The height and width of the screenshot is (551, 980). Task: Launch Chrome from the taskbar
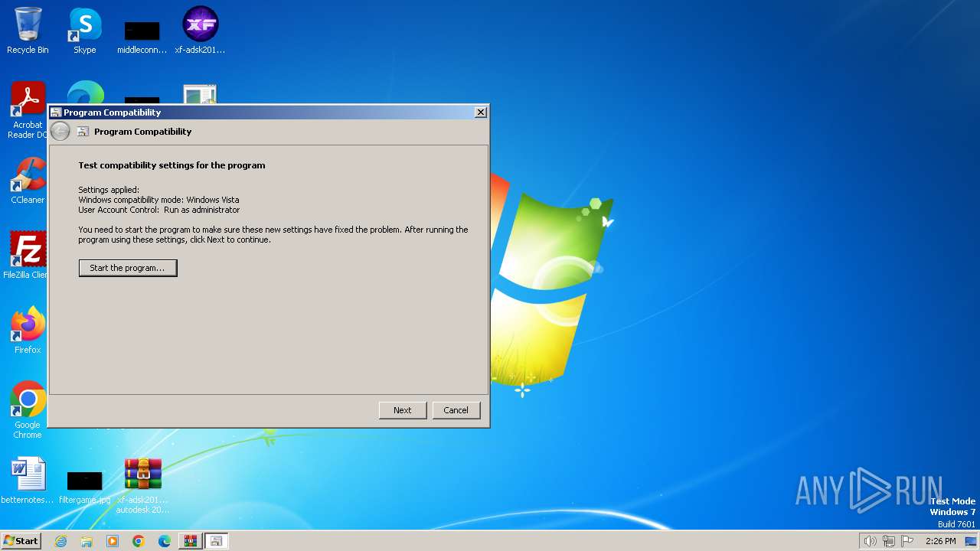[139, 541]
